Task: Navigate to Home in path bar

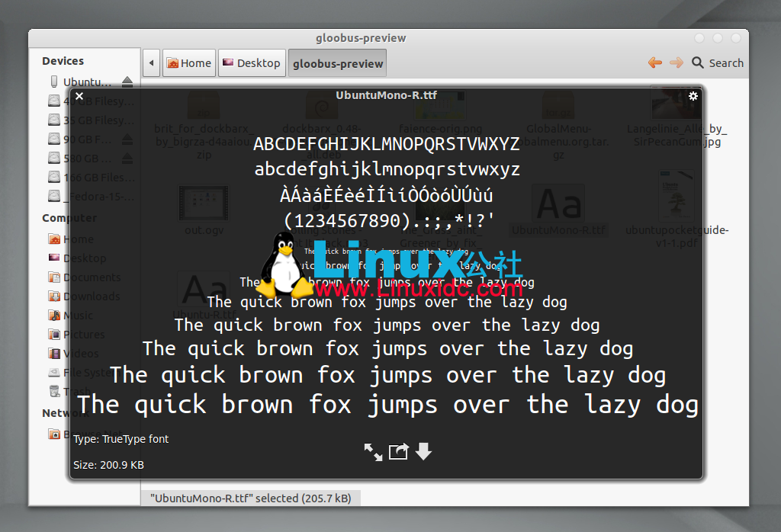Action: click(x=188, y=63)
